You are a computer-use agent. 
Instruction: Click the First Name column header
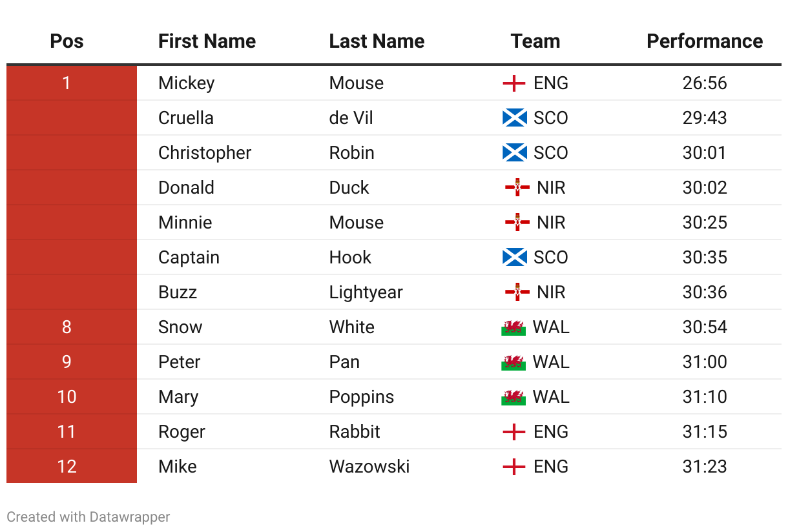click(x=207, y=41)
